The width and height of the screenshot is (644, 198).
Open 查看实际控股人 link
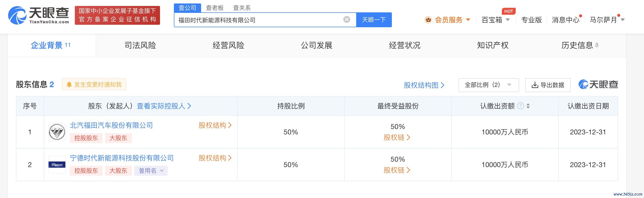(x=164, y=106)
